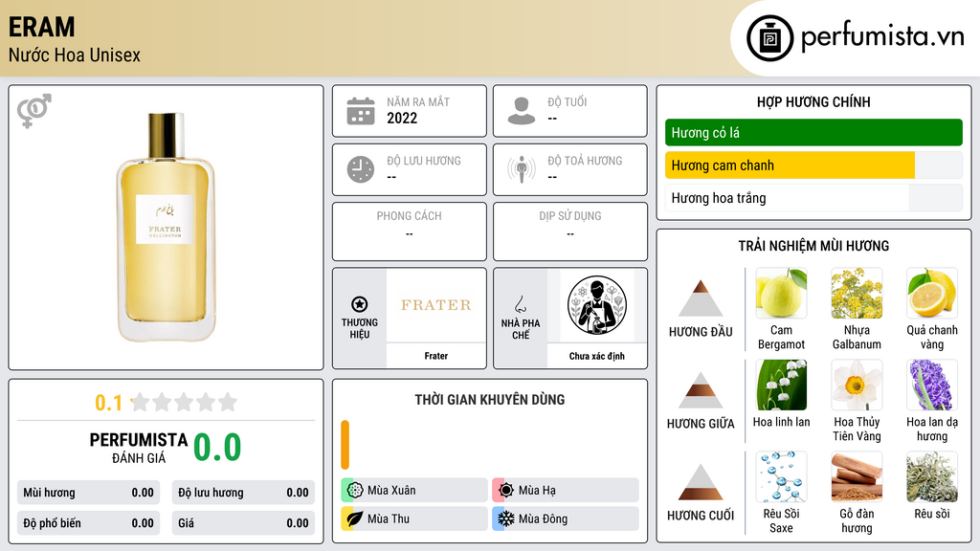980x551 pixels.
Task: Click the sillage icon for Độ toả hương
Action: click(522, 169)
